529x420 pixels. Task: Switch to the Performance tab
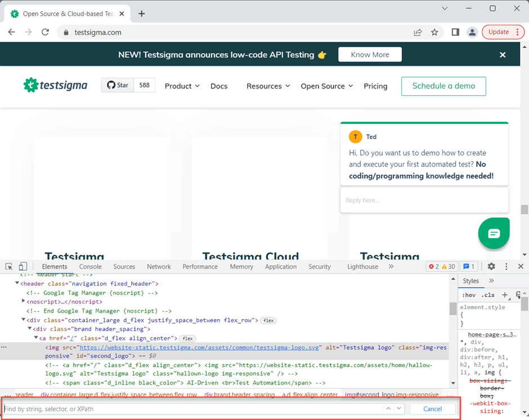point(200,266)
